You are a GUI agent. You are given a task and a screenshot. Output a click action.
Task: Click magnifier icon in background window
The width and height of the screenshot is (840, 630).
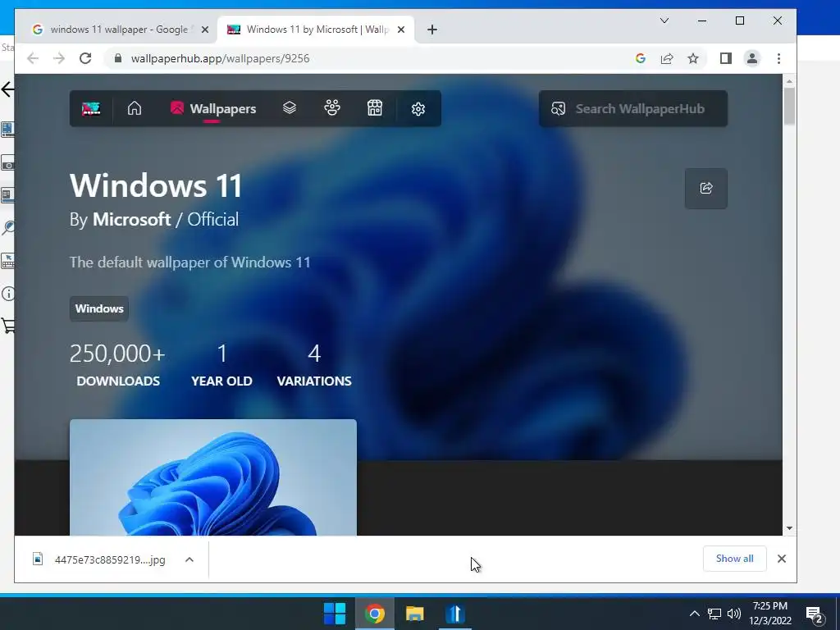point(7,228)
